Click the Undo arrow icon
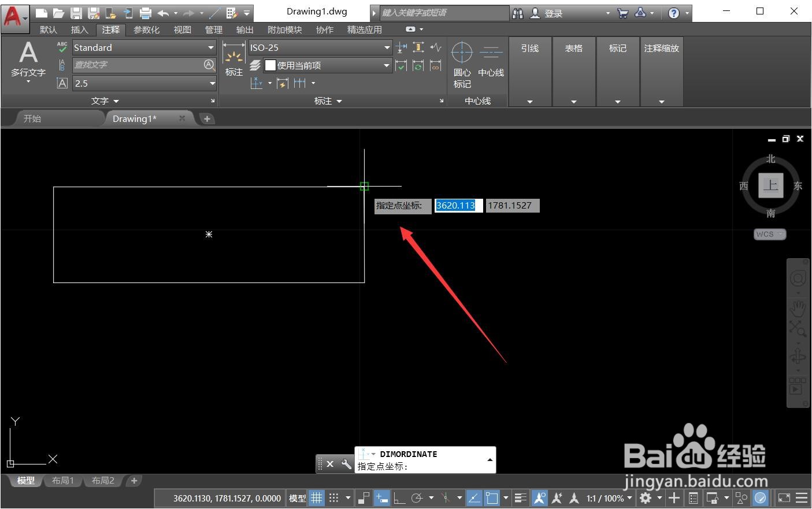This screenshot has height=509, width=812. [x=163, y=13]
